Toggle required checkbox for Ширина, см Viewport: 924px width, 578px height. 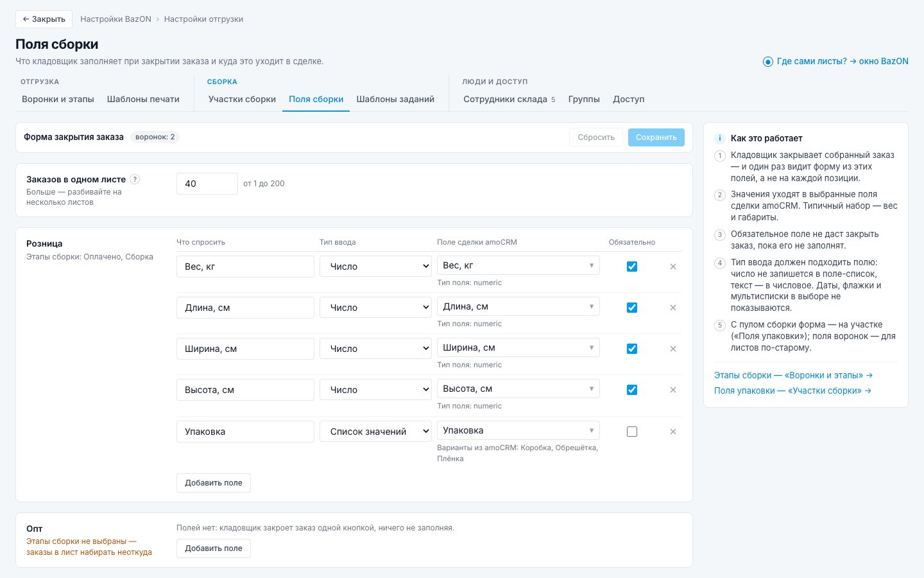click(x=632, y=349)
